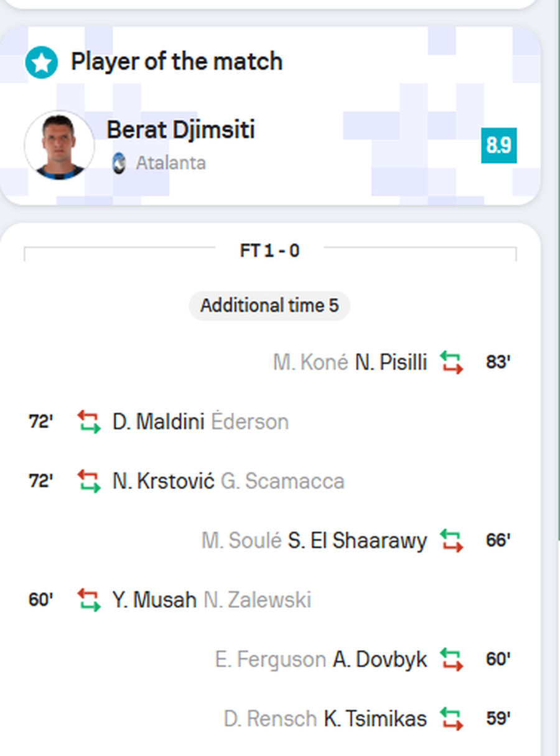Click the substitution icon at 59'
This screenshot has height=756, width=560.
[x=452, y=719]
